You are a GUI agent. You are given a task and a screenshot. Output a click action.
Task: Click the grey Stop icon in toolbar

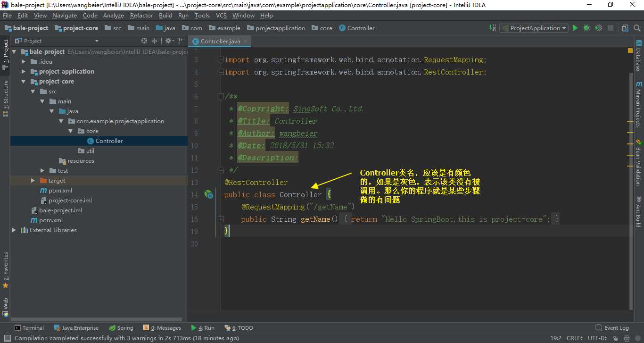(611, 28)
